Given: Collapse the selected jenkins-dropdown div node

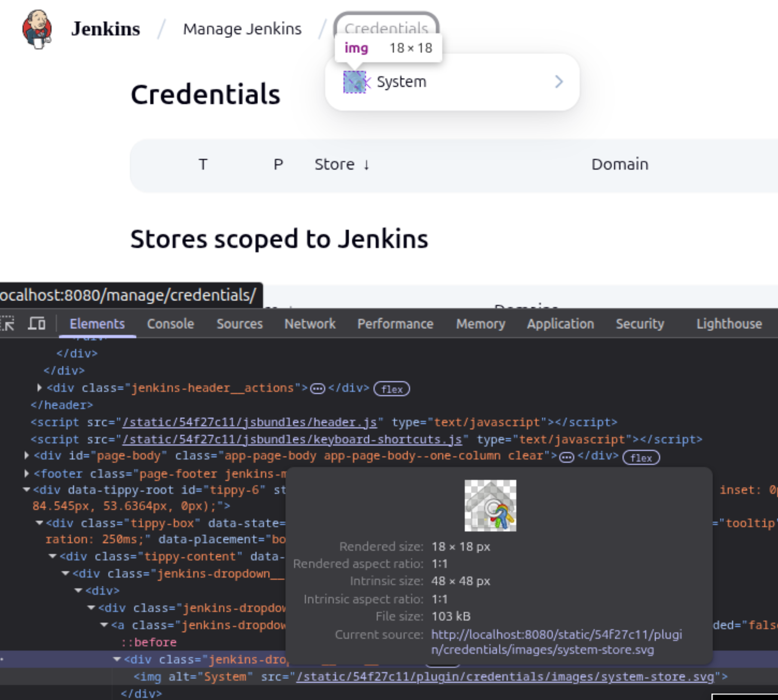Looking at the screenshot, I should point(117,659).
